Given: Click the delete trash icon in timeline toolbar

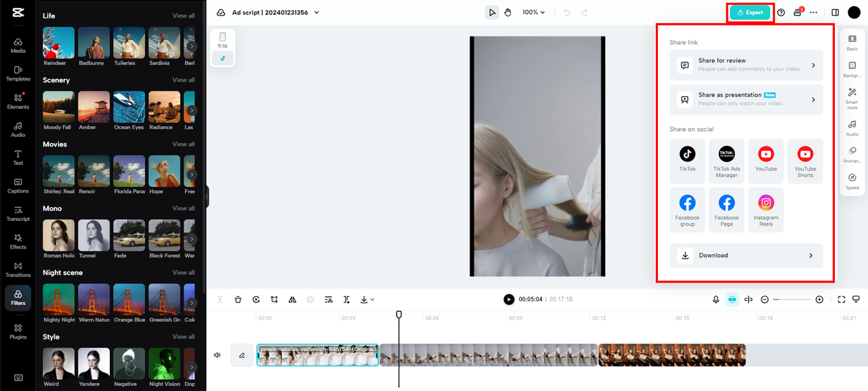Looking at the screenshot, I should point(238,300).
